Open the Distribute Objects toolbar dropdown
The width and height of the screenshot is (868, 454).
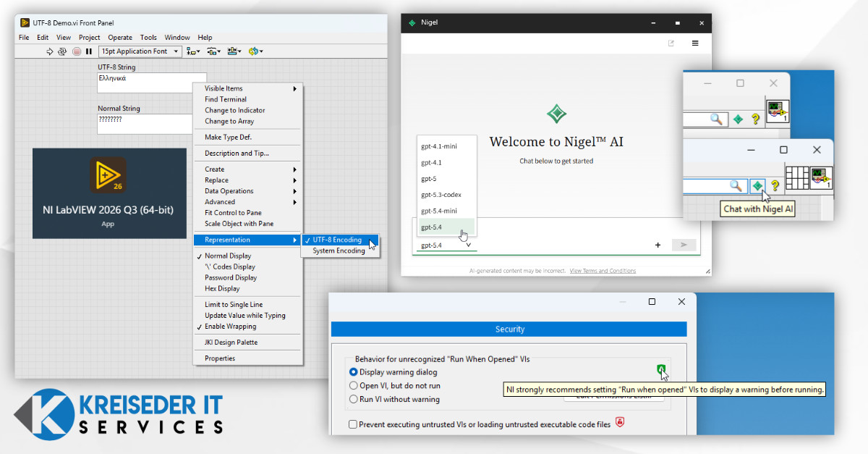pos(214,51)
